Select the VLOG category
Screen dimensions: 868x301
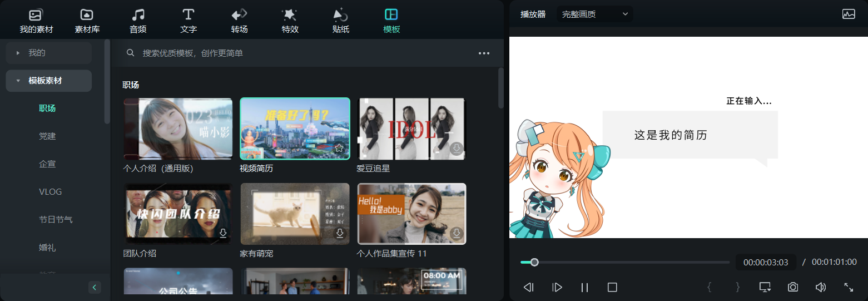pyautogui.click(x=50, y=192)
